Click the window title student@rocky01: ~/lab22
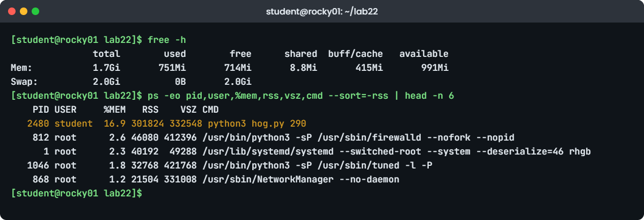The width and height of the screenshot is (644, 220). pyautogui.click(x=322, y=11)
